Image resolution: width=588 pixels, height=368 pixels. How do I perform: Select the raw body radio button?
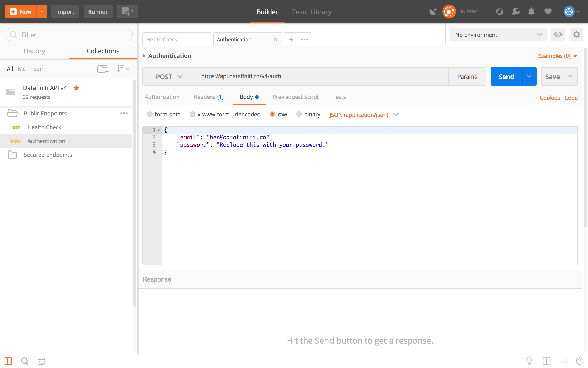[272, 114]
